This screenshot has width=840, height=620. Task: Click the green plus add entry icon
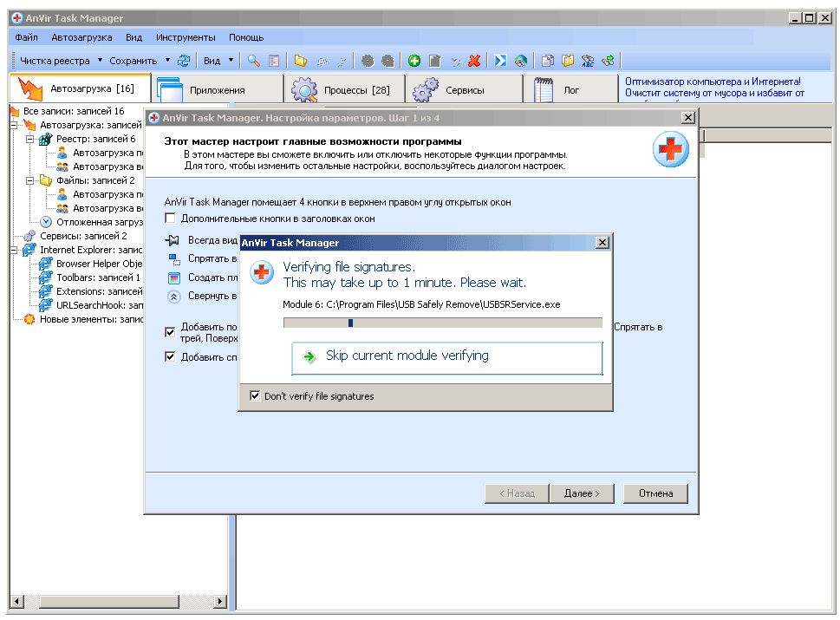(414, 61)
